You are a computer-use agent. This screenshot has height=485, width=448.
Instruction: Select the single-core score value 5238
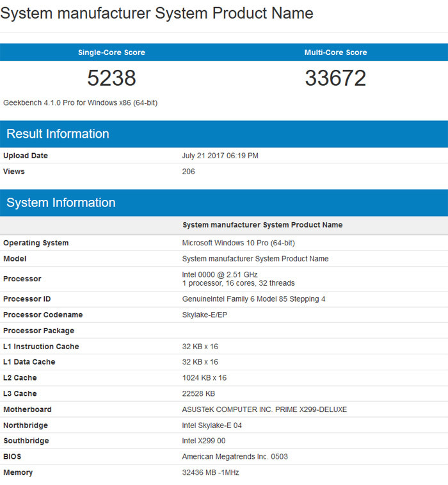[x=111, y=78]
